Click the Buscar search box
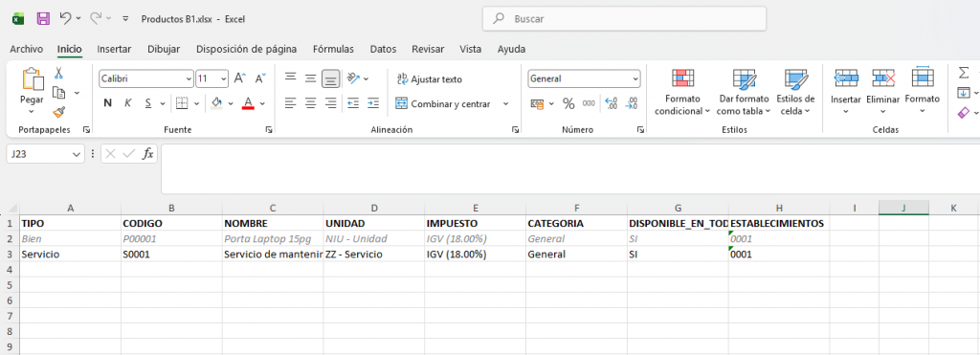The width and height of the screenshot is (980, 355). 624,19
